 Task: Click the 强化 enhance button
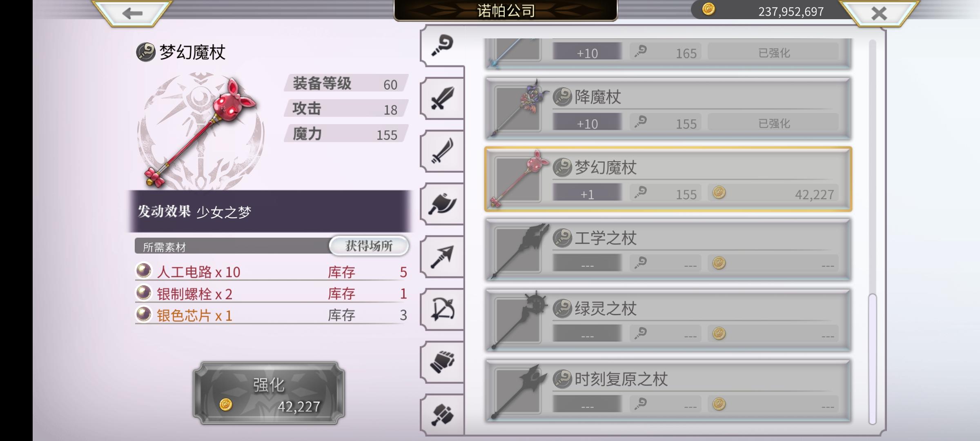(269, 393)
